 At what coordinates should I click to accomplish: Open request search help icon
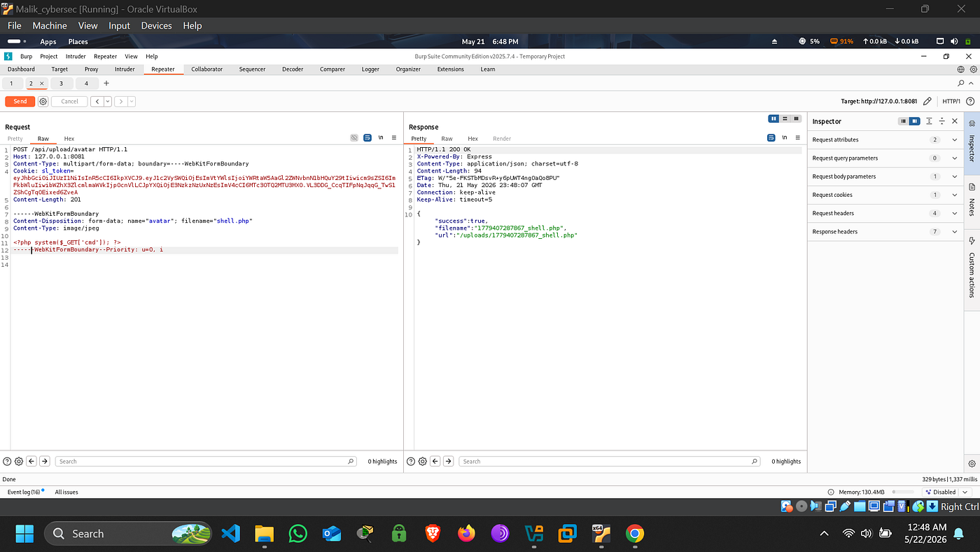tap(8, 462)
